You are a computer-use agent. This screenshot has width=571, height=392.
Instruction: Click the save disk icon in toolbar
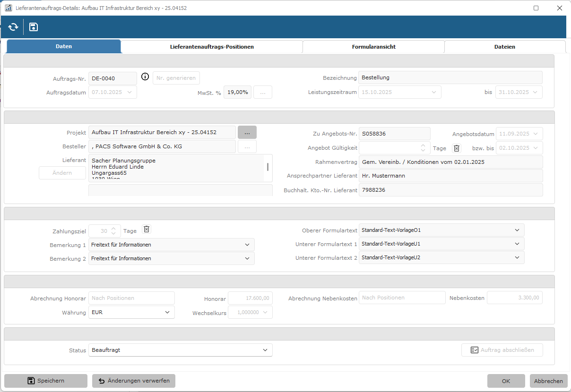click(34, 27)
